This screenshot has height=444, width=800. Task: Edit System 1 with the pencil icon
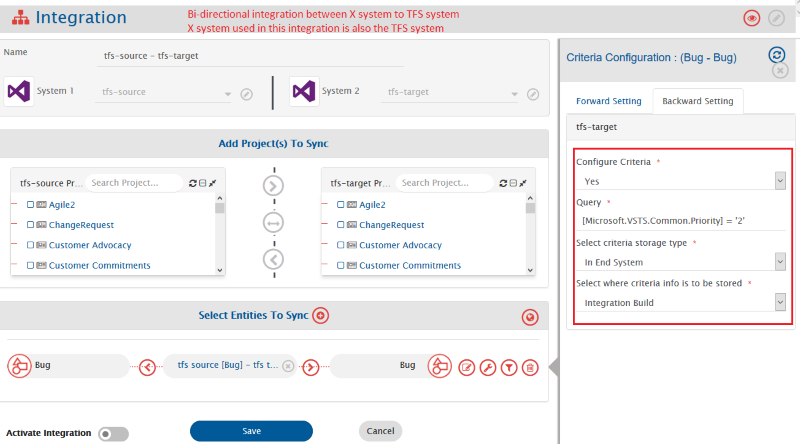(x=246, y=94)
